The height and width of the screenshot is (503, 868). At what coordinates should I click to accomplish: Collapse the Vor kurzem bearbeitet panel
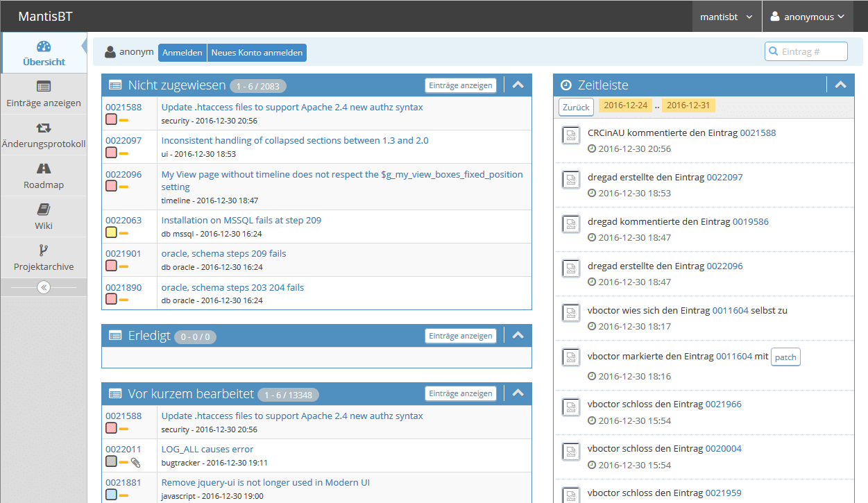click(x=518, y=393)
